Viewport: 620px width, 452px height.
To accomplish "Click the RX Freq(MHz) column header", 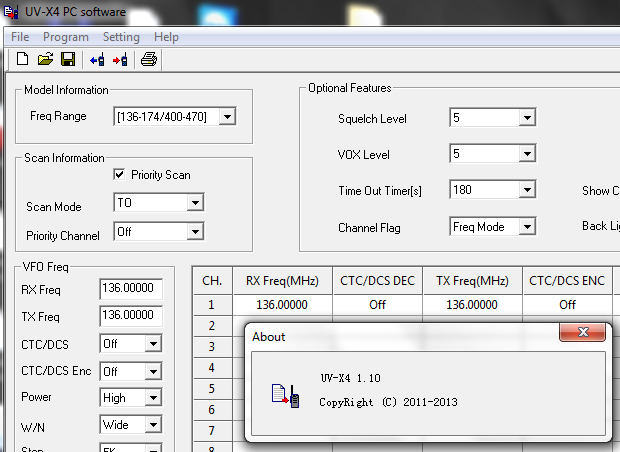I will point(282,281).
